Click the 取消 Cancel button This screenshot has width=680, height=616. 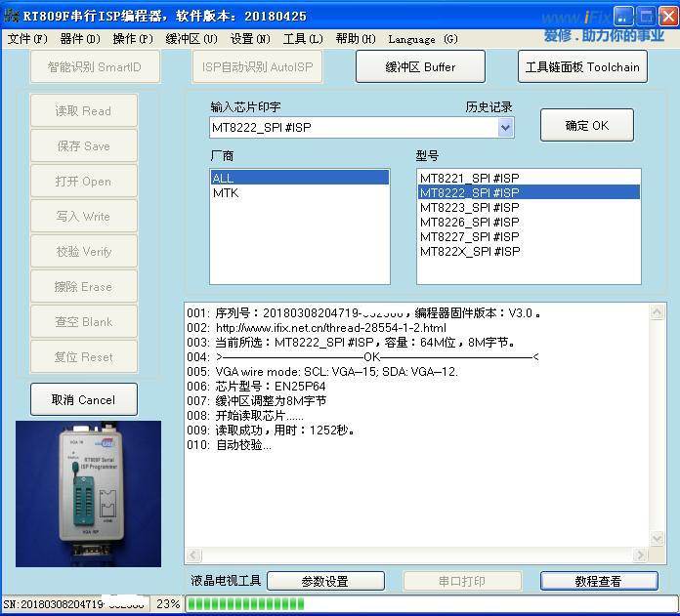click(x=84, y=399)
